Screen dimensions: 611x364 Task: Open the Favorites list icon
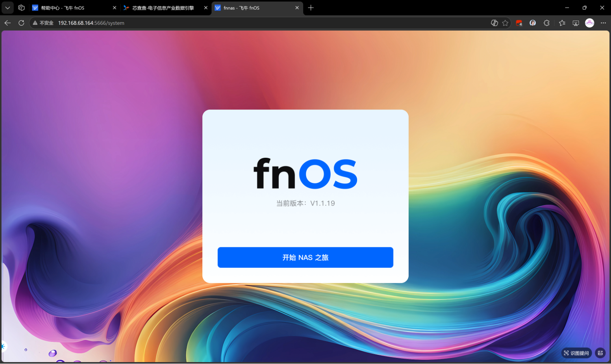pyautogui.click(x=562, y=23)
